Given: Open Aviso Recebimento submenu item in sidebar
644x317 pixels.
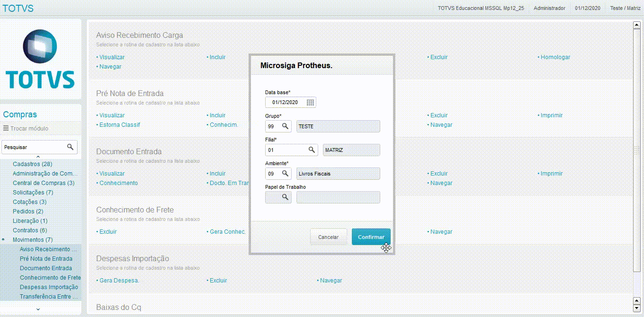Looking at the screenshot, I should 48,249.
